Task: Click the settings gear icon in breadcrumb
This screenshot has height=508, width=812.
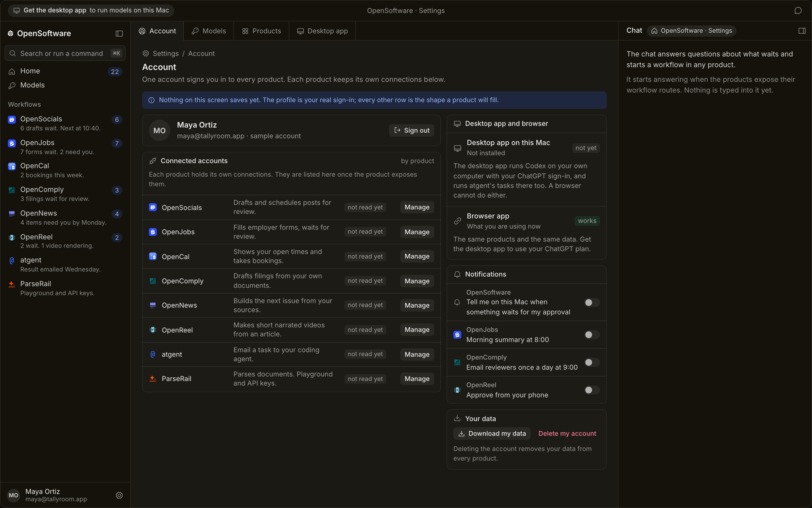Action: click(145, 53)
